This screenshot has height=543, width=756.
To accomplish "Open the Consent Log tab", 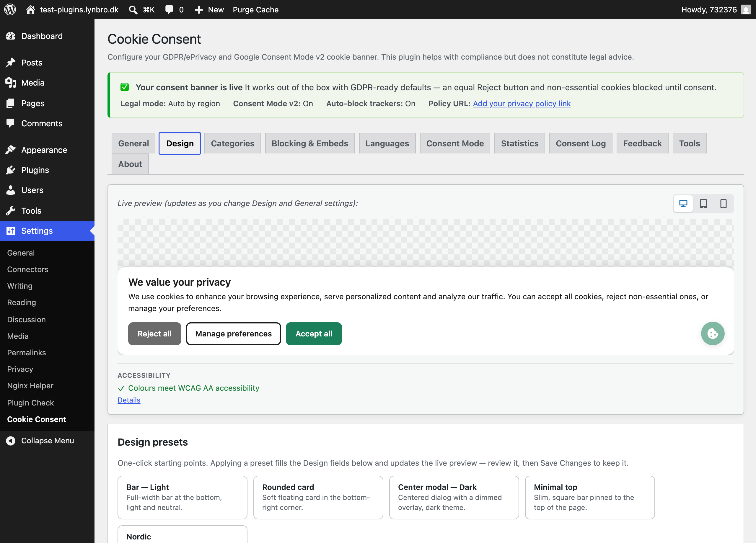I will pyautogui.click(x=580, y=144).
